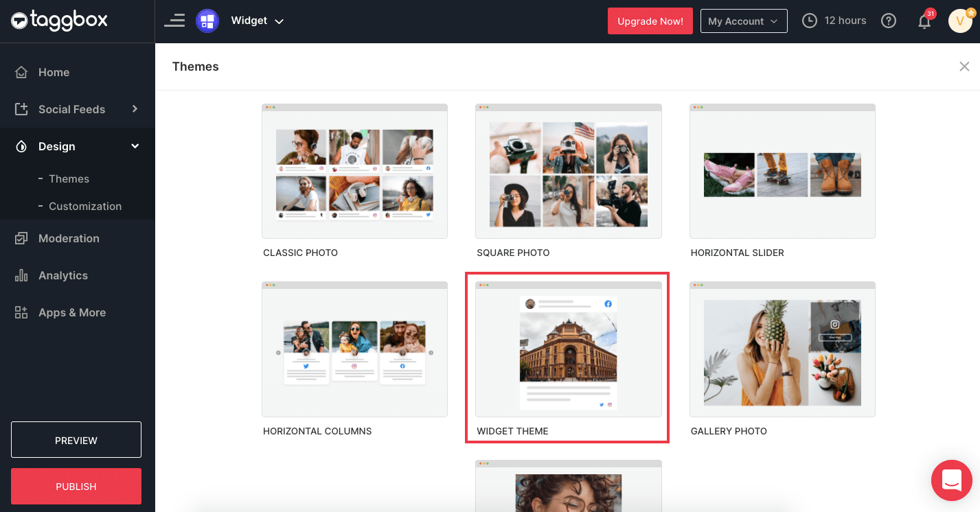
Task: Open the red chat support bubble
Action: coord(951,480)
